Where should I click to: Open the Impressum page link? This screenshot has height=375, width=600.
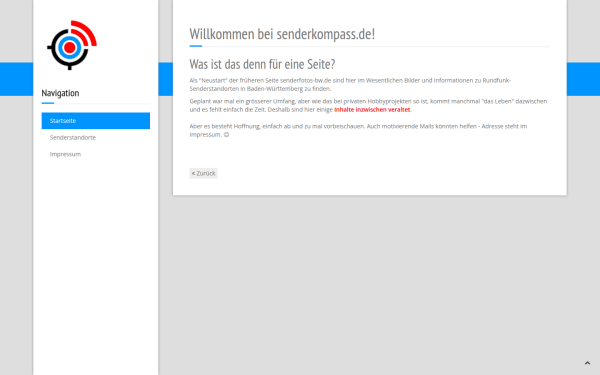[96, 154]
